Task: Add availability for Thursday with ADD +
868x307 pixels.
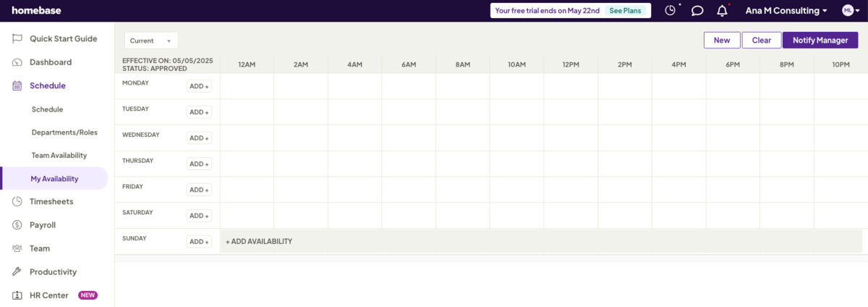Action: [199, 164]
